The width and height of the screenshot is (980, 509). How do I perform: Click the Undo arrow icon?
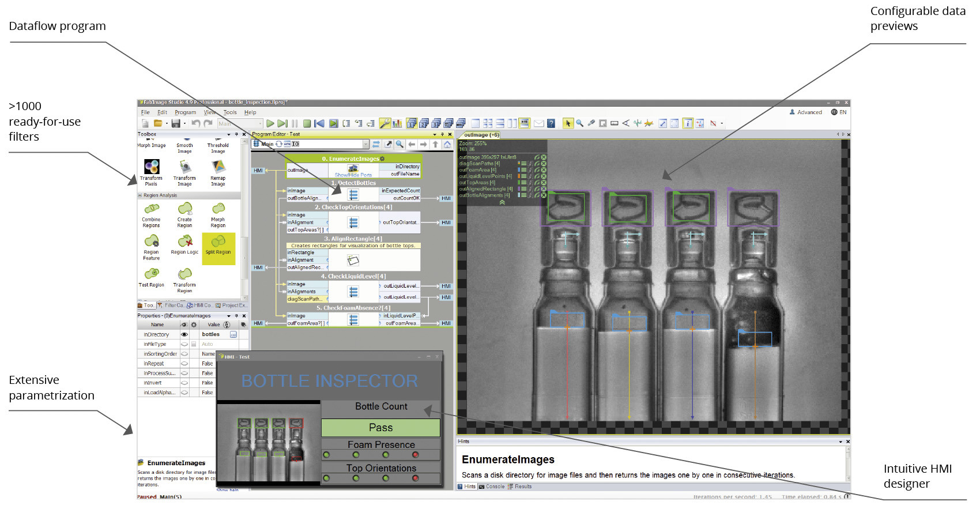[x=196, y=123]
